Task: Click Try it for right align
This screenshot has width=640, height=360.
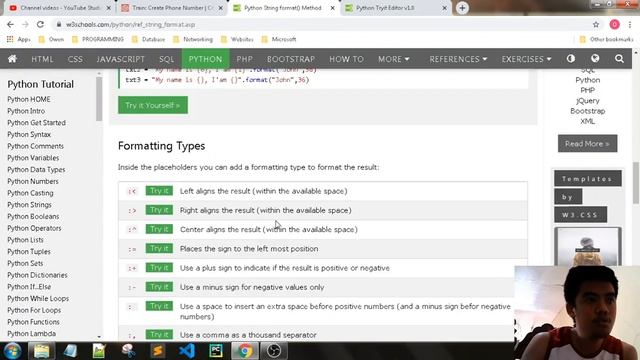Action: pyautogui.click(x=159, y=210)
